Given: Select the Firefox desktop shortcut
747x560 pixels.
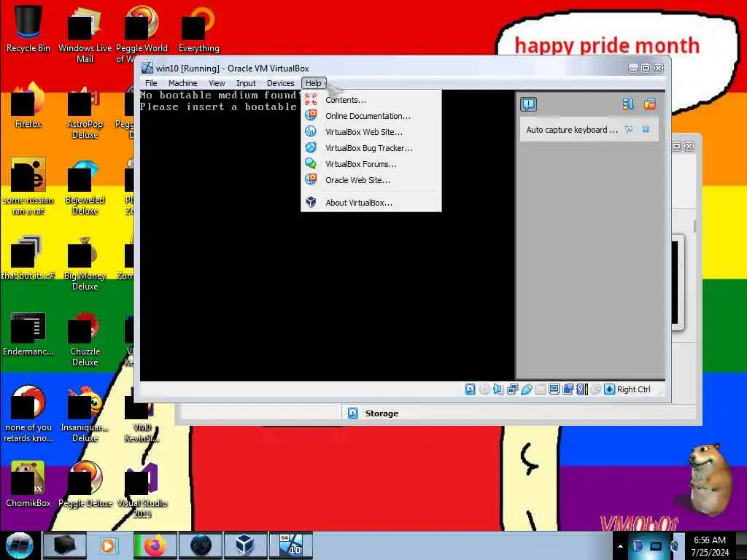Looking at the screenshot, I should click(28, 105).
